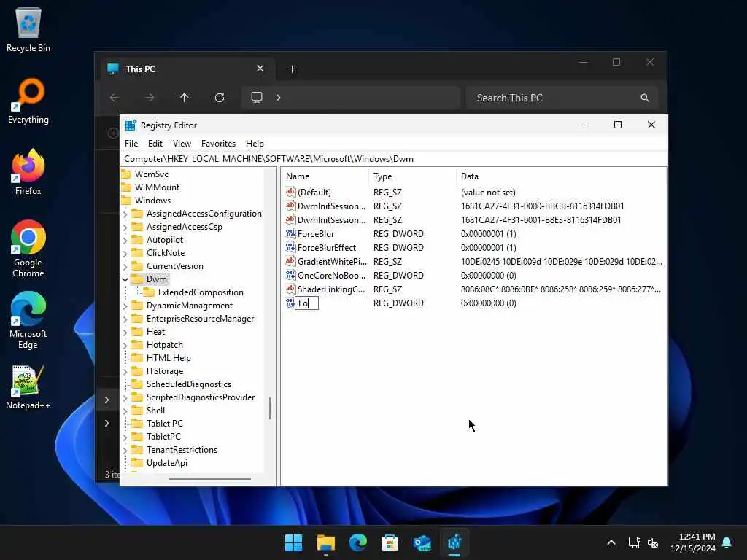Expand the Shell registry key
The height and width of the screenshot is (560, 747).
click(x=125, y=411)
